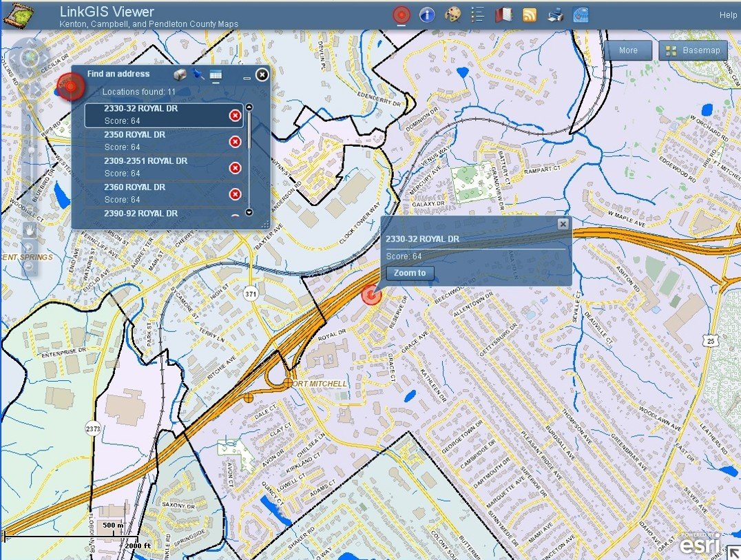Click the red location marker near Royal Dr
This screenshot has height=560, width=741.
pos(371,295)
